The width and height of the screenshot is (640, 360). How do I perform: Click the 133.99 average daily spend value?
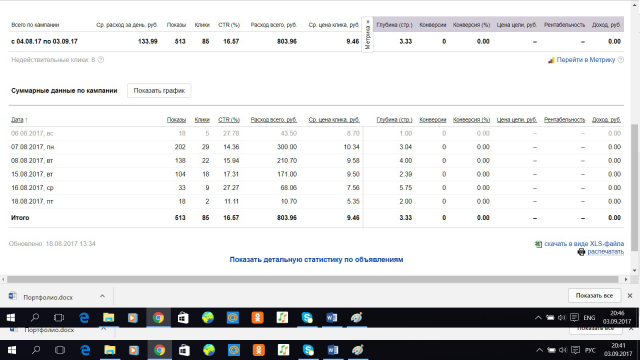[148, 41]
